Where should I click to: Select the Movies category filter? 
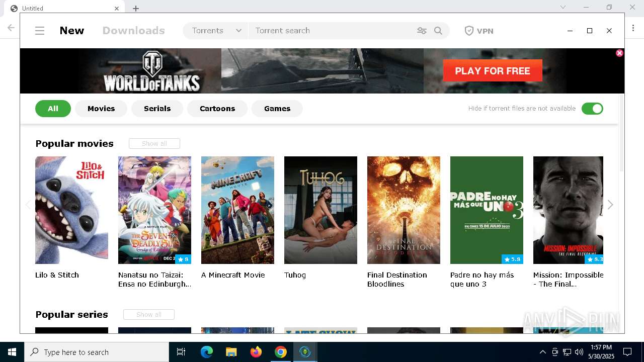[101, 109]
